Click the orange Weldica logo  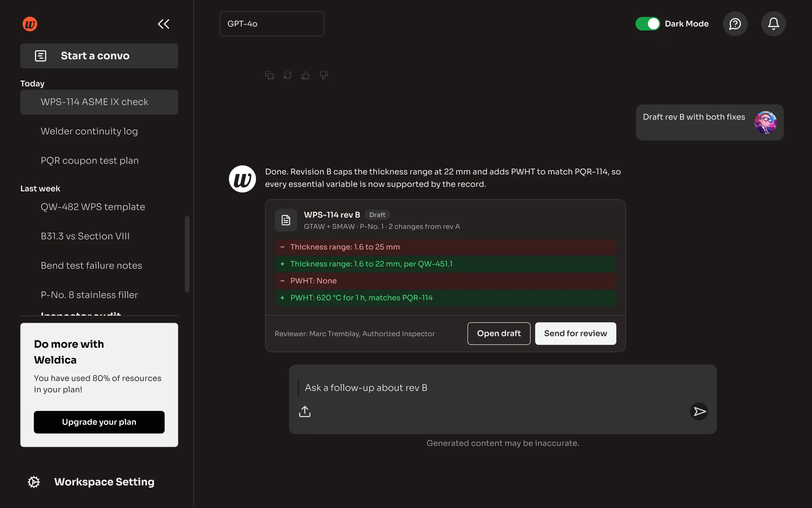pyautogui.click(x=30, y=24)
